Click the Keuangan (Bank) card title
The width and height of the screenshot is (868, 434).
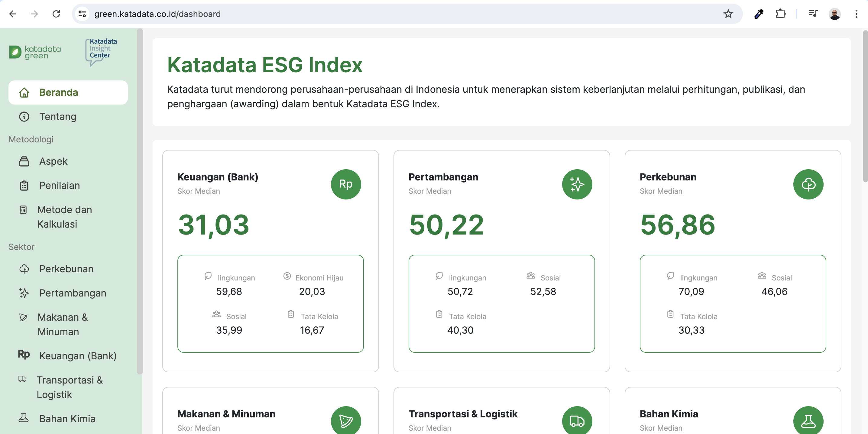pyautogui.click(x=218, y=177)
